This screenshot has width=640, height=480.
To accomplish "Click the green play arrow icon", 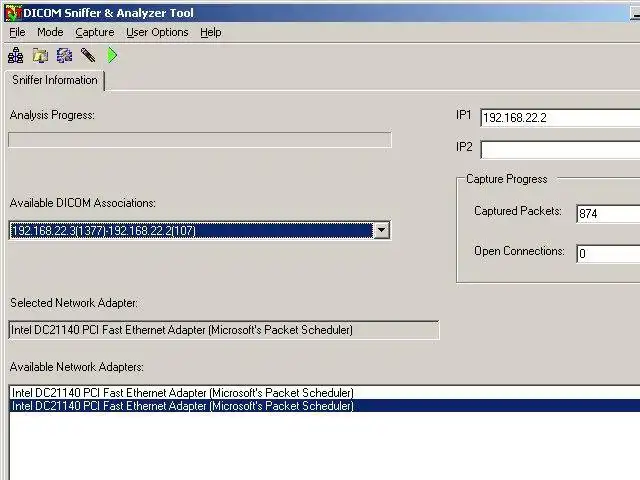I will pos(112,55).
